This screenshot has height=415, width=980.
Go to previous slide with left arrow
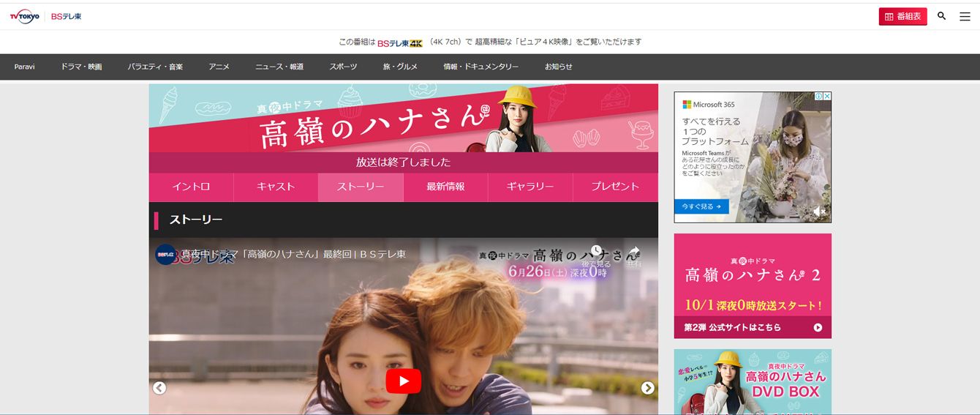pos(159,388)
